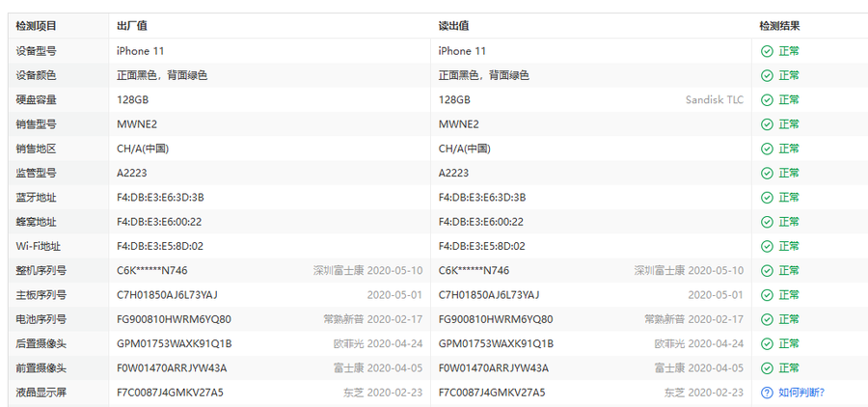Click factory value A2223
Image resolution: width=868 pixels, height=407 pixels.
pyautogui.click(x=132, y=174)
